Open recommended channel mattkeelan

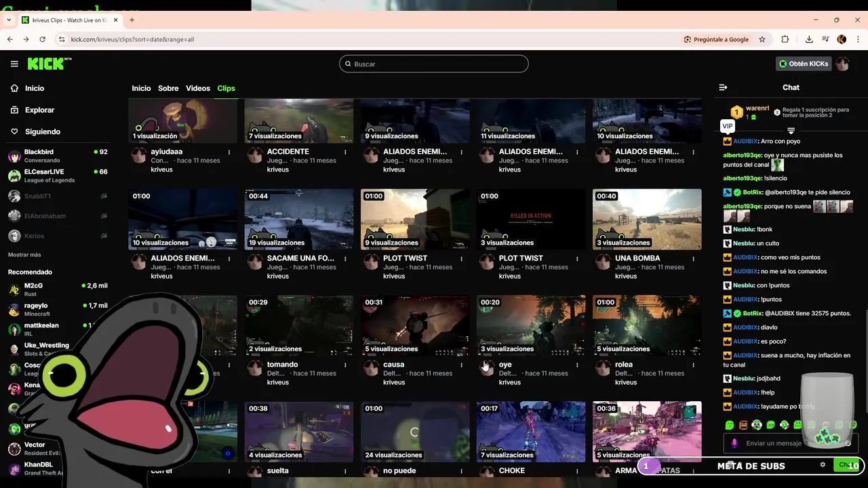coord(58,329)
